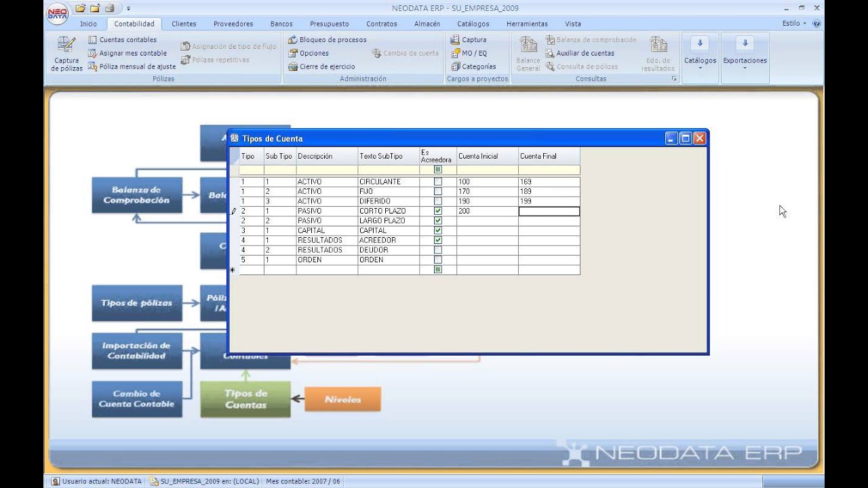Click Cuenta Final cell of PASIVO CORTO PLAZO

pyautogui.click(x=549, y=211)
